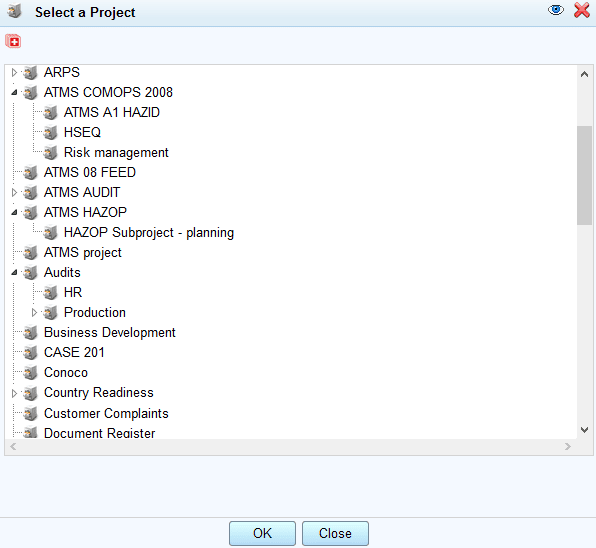Click the Conoco project icon

[30, 373]
